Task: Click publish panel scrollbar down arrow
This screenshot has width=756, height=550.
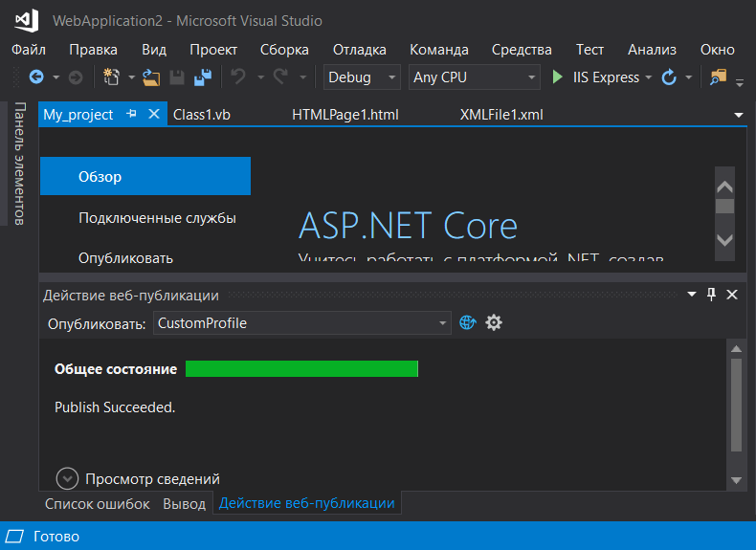Action: 736,479
